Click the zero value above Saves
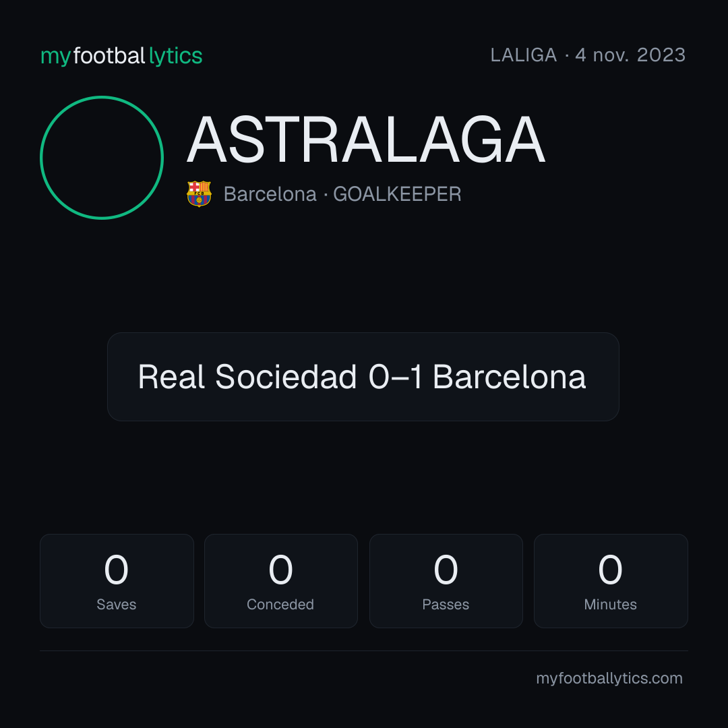This screenshot has width=728, height=728. point(116,570)
